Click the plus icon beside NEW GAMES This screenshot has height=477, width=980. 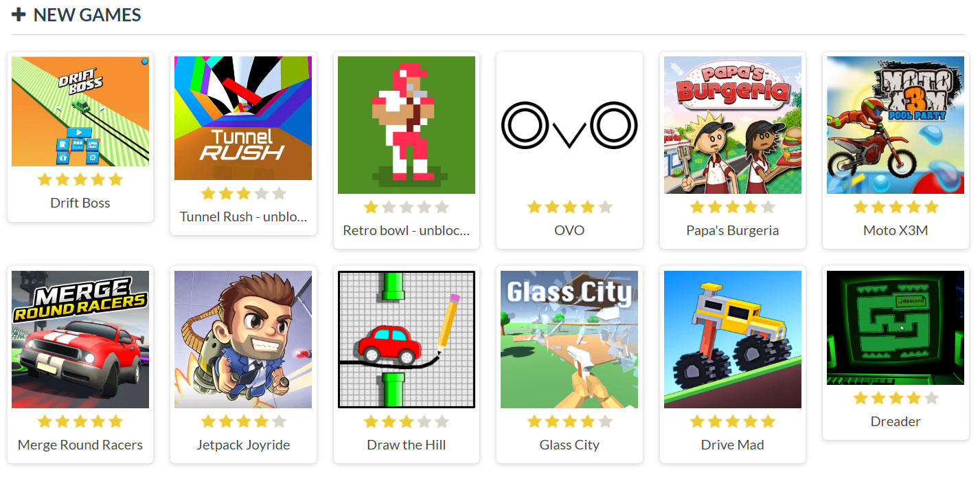19,14
